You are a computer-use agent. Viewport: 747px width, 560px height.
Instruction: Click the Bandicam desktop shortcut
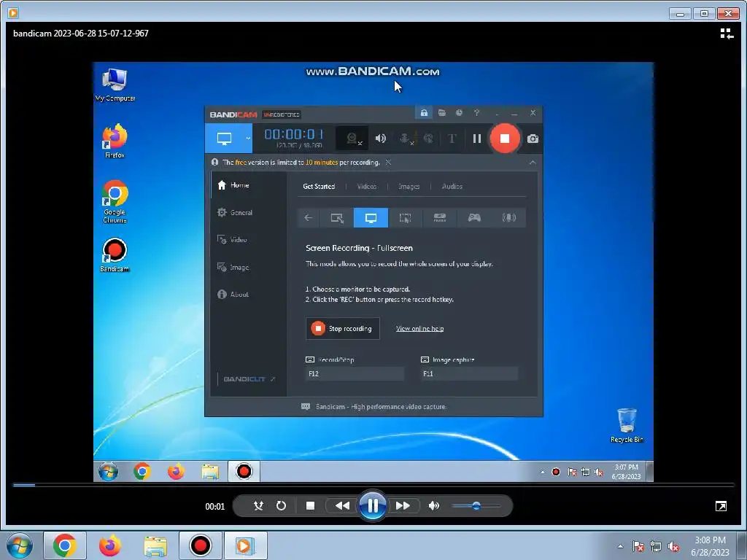point(115,255)
